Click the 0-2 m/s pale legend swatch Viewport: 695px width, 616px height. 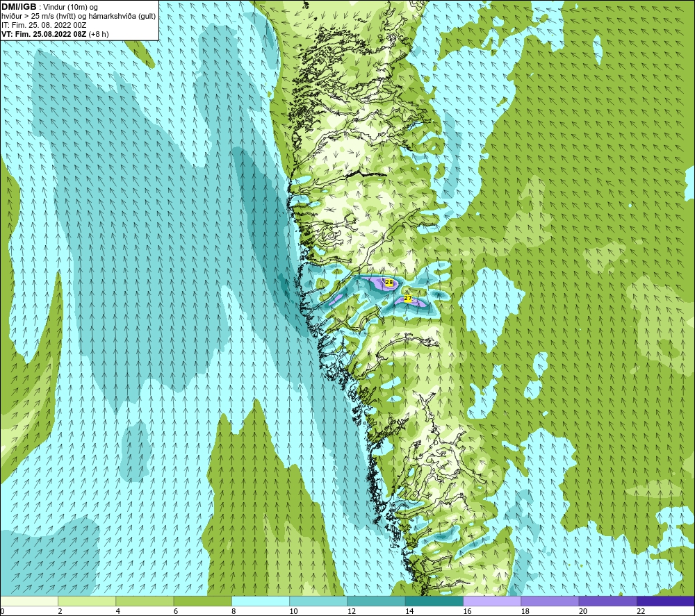[29, 601]
